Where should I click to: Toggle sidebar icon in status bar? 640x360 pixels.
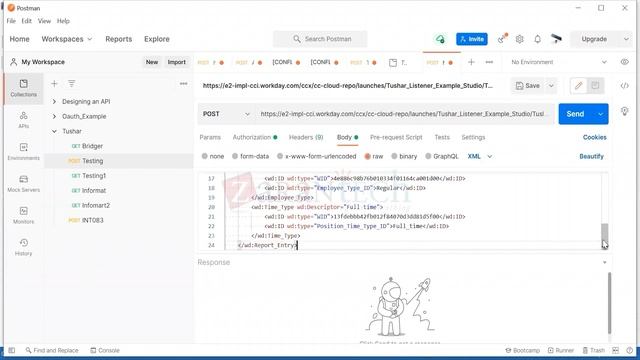12,350
